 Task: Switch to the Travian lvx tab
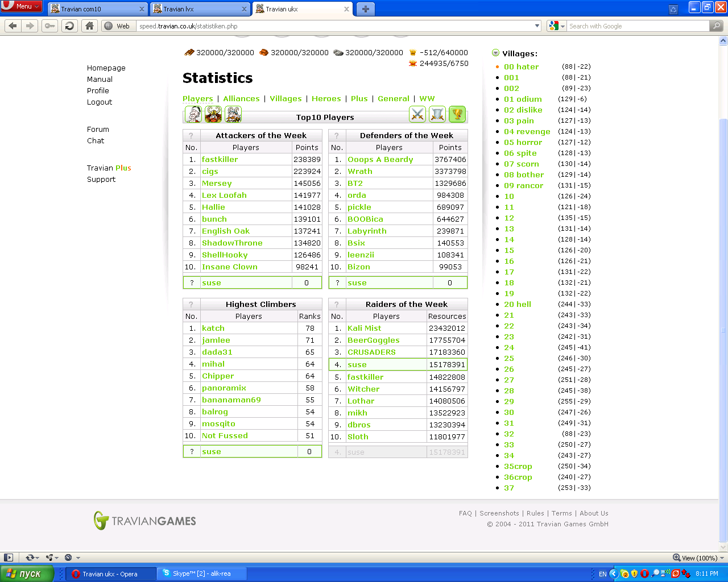[200, 9]
